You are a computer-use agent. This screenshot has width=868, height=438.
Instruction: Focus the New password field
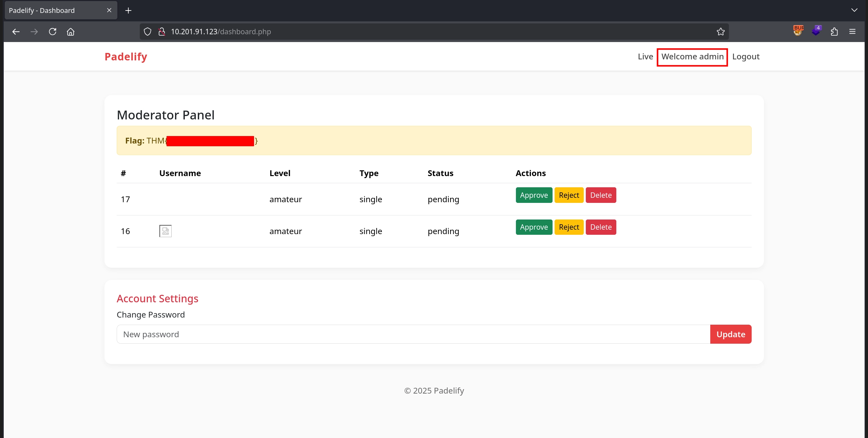[x=413, y=335]
